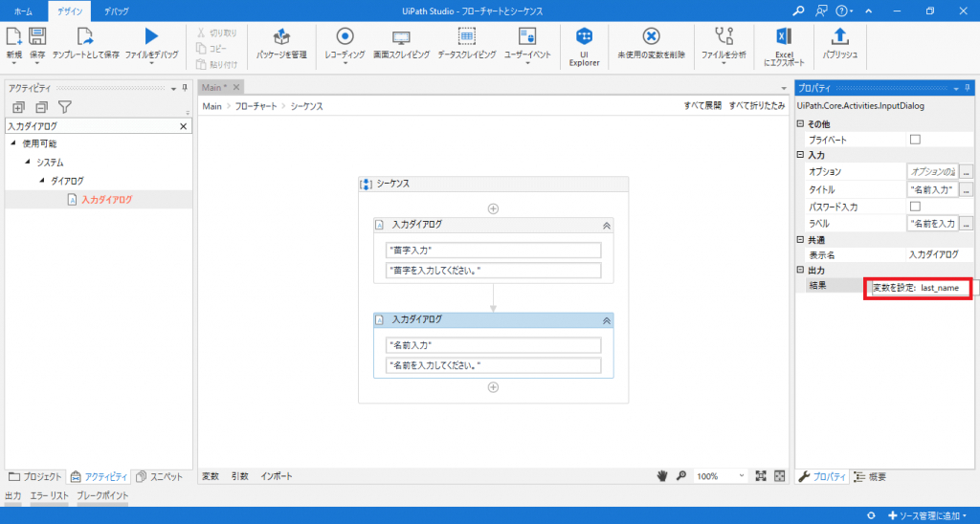Collapse the 共通 property section

[800, 239]
